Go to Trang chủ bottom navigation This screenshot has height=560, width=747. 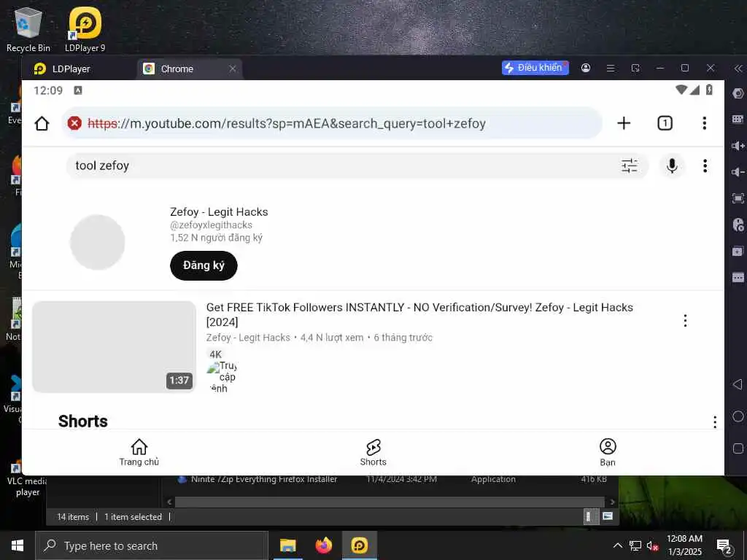click(x=139, y=452)
